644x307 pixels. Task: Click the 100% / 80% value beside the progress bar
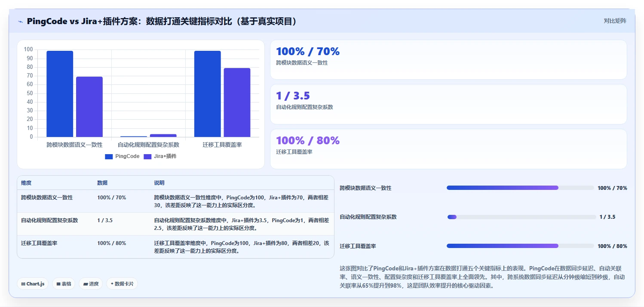[x=612, y=246]
